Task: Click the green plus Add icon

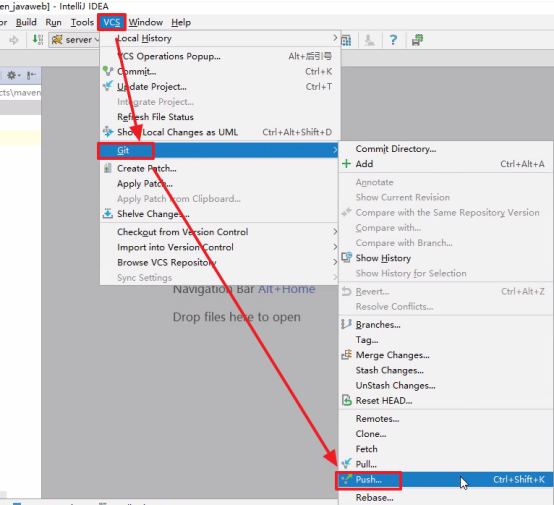Action: (x=347, y=164)
